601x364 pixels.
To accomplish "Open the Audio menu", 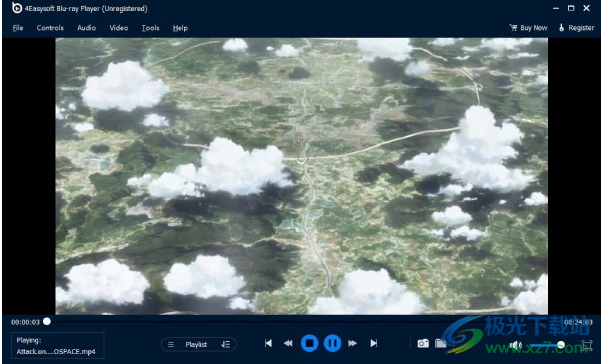I will (87, 28).
